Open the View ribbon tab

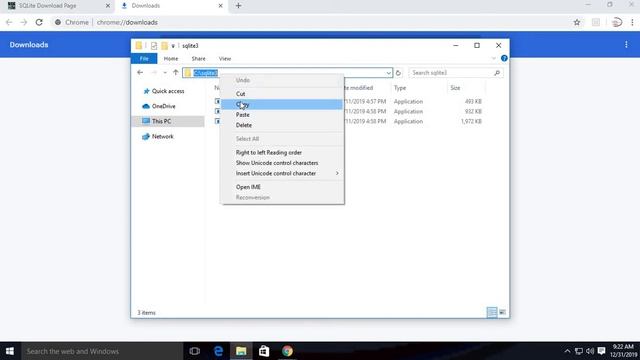[224, 59]
